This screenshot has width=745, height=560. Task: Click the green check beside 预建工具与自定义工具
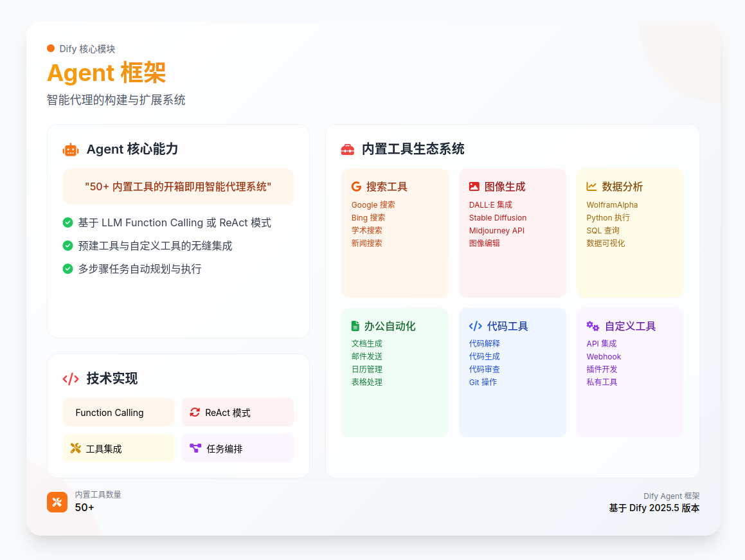point(68,246)
